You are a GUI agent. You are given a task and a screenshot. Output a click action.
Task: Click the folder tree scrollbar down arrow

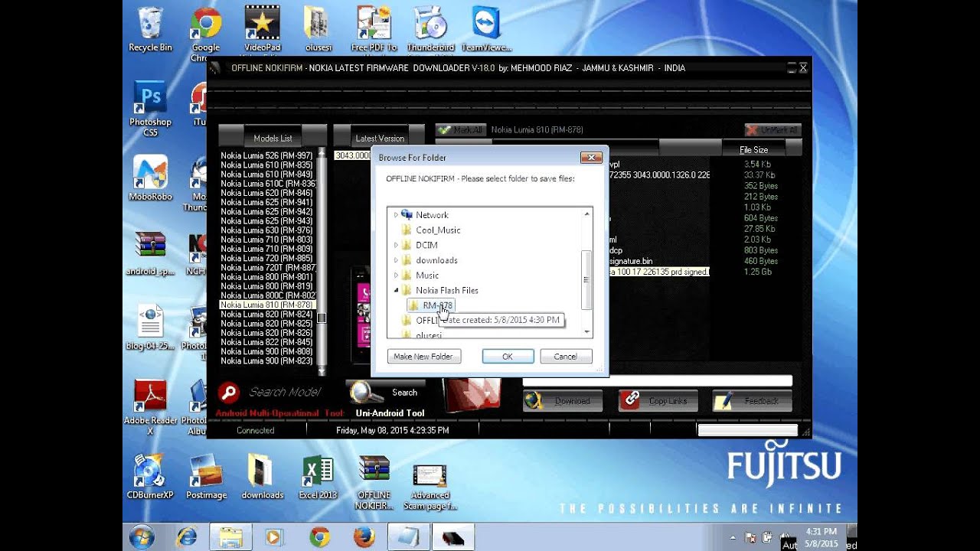[x=587, y=331]
